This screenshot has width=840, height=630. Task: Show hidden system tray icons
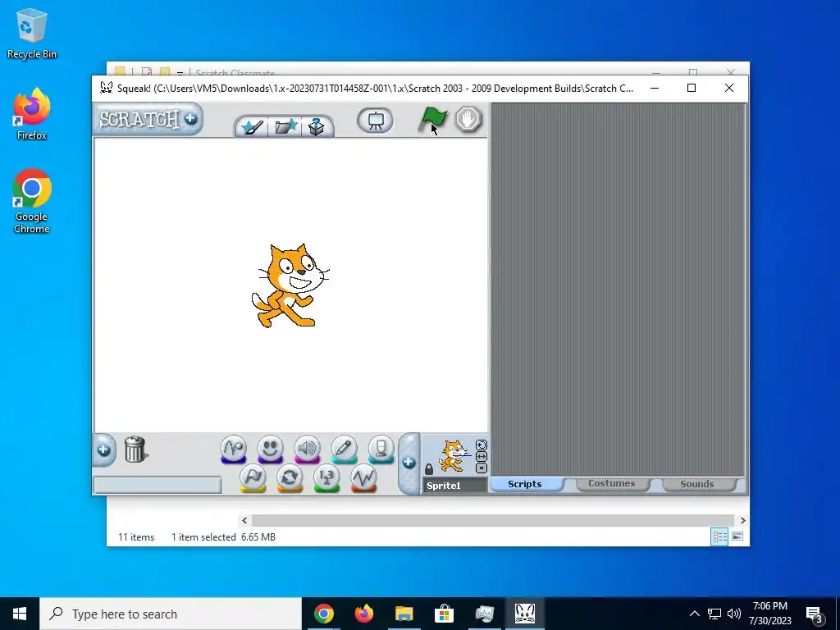(694, 614)
